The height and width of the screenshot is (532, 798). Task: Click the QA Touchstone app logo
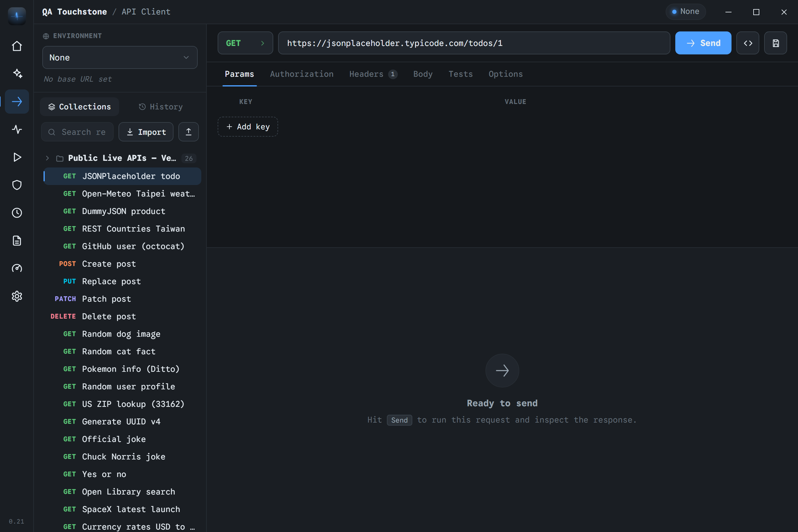pos(17,16)
